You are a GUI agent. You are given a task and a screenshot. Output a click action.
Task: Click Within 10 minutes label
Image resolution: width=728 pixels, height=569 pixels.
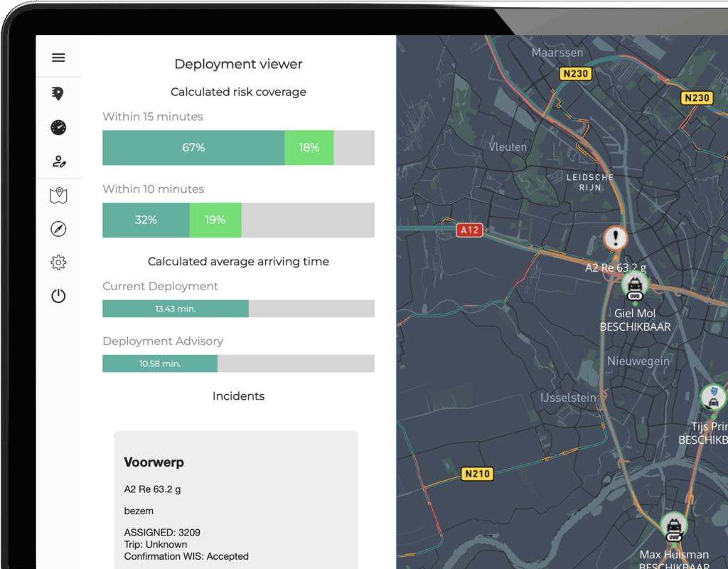pyautogui.click(x=154, y=189)
